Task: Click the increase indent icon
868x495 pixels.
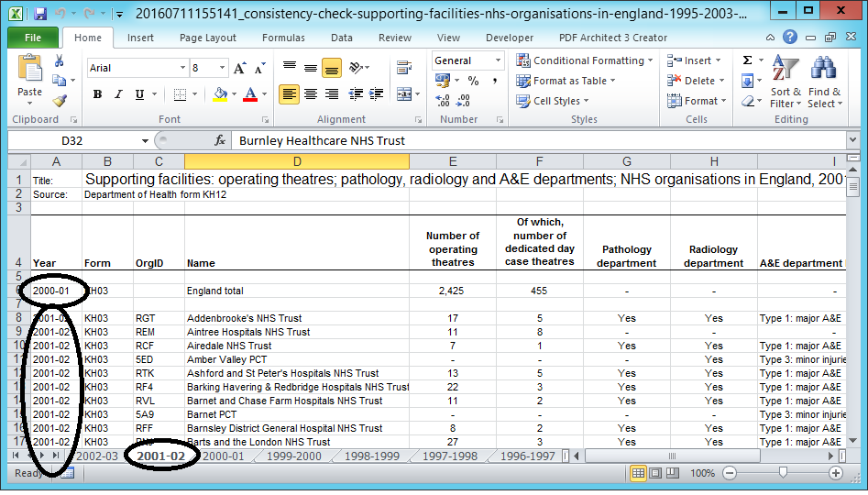Action: point(377,94)
